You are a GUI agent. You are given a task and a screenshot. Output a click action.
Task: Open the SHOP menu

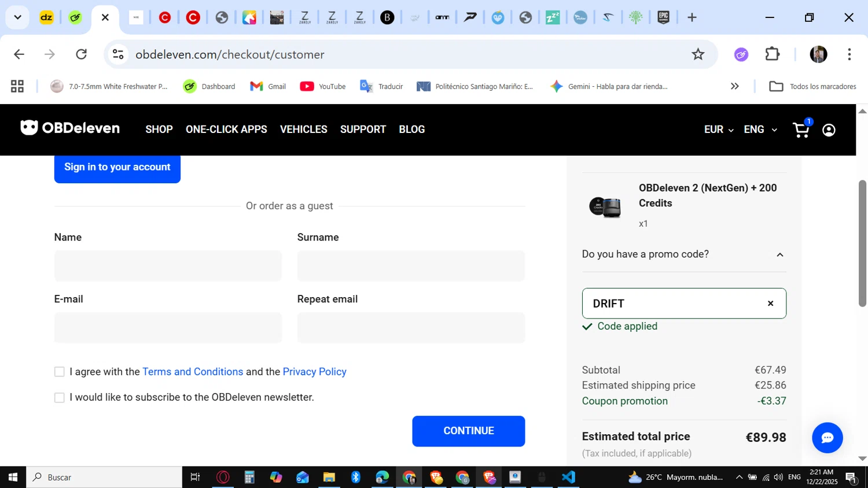(159, 130)
